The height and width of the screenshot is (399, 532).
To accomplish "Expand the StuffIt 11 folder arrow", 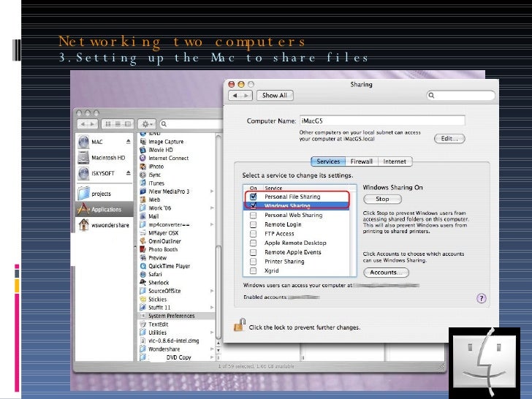I will (212, 308).
